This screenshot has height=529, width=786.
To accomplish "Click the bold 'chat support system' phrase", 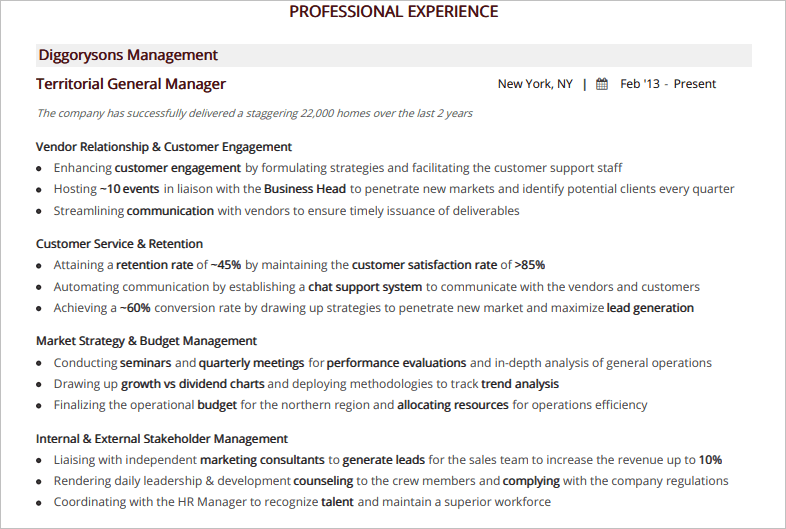I will pyautogui.click(x=365, y=287).
